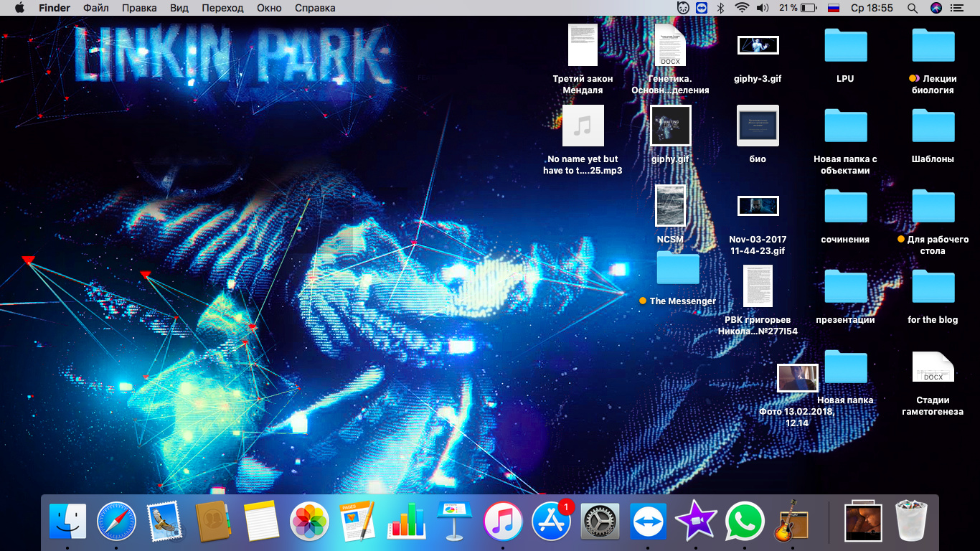The height and width of the screenshot is (551, 980).
Task: Select the Лекции биология folder
Action: tap(933, 44)
